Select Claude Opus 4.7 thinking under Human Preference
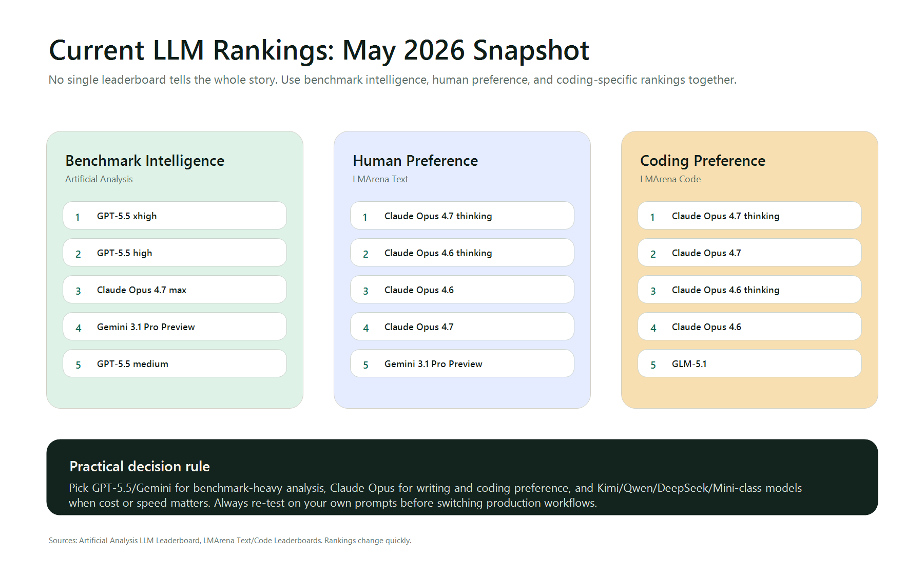 462,216
